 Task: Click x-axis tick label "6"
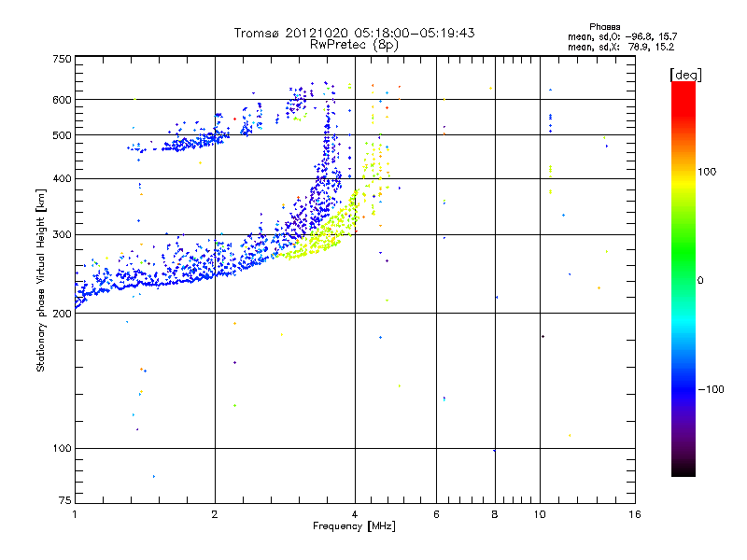point(436,514)
